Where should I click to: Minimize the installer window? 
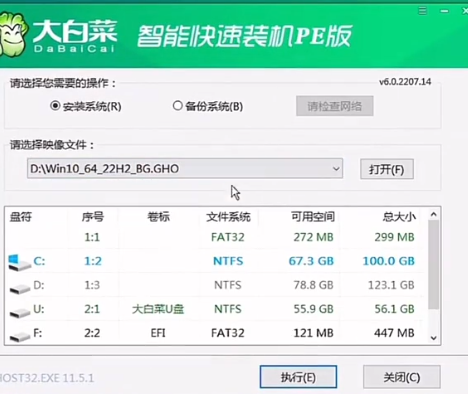[444, 11]
